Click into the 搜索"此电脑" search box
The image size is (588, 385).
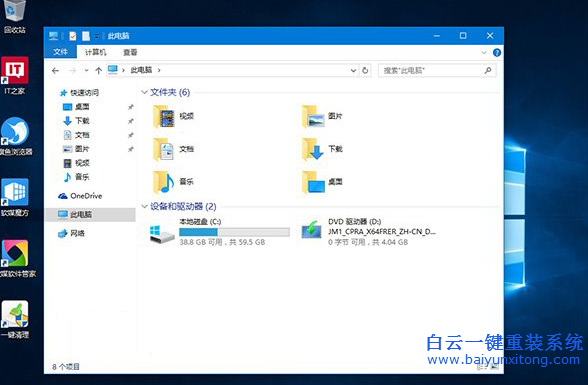click(437, 70)
